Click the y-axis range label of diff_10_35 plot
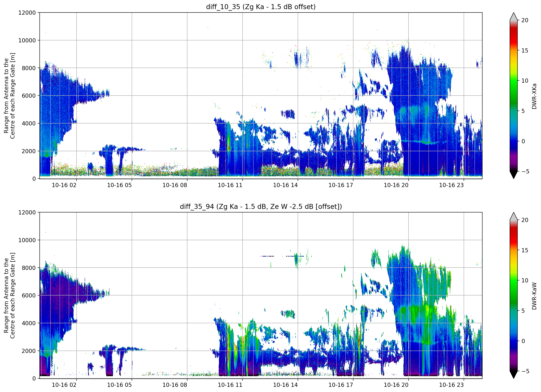 [x=9, y=96]
